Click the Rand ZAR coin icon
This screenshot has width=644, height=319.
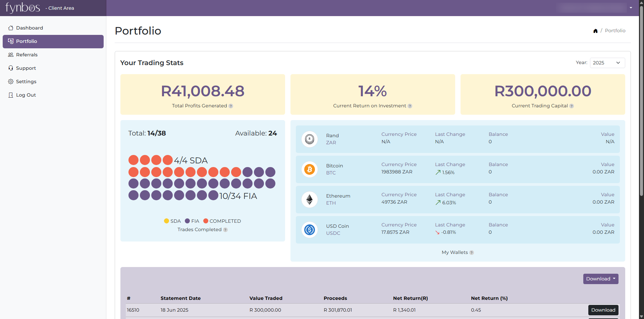click(x=309, y=139)
